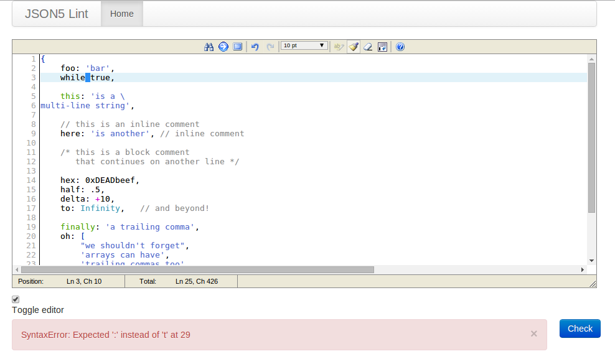Dismiss the SyntaxError alert
Screen dimensions: 615x364
(534, 334)
